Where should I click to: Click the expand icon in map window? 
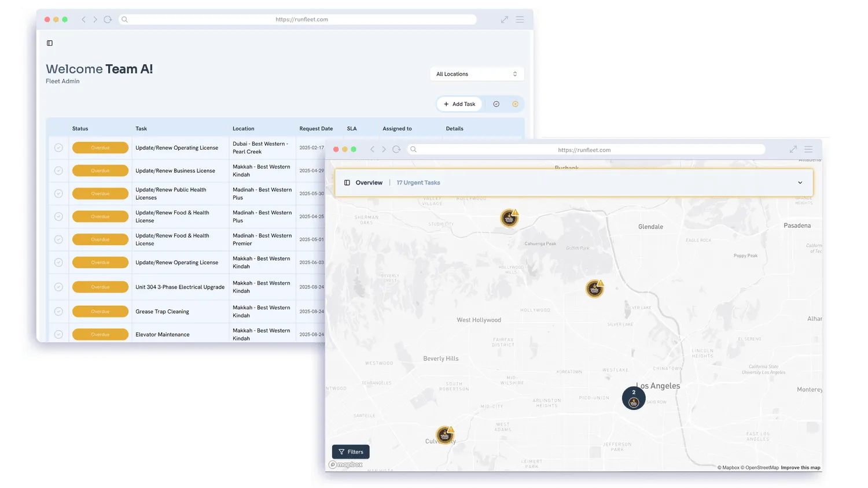(x=793, y=150)
